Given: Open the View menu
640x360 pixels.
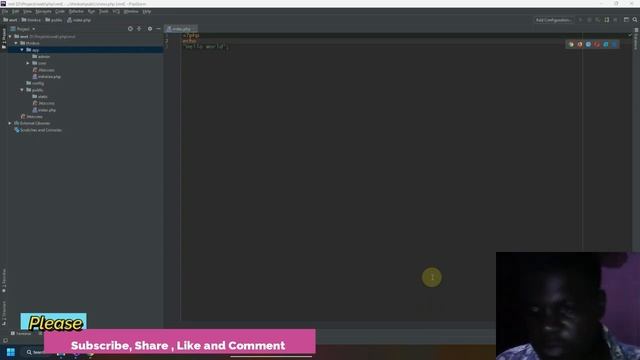Looking at the screenshot, I should (x=27, y=11).
